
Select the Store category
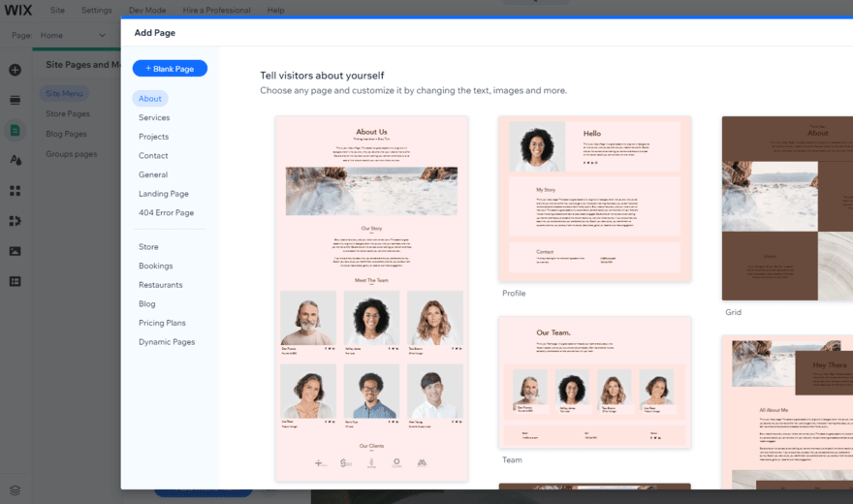[148, 247]
